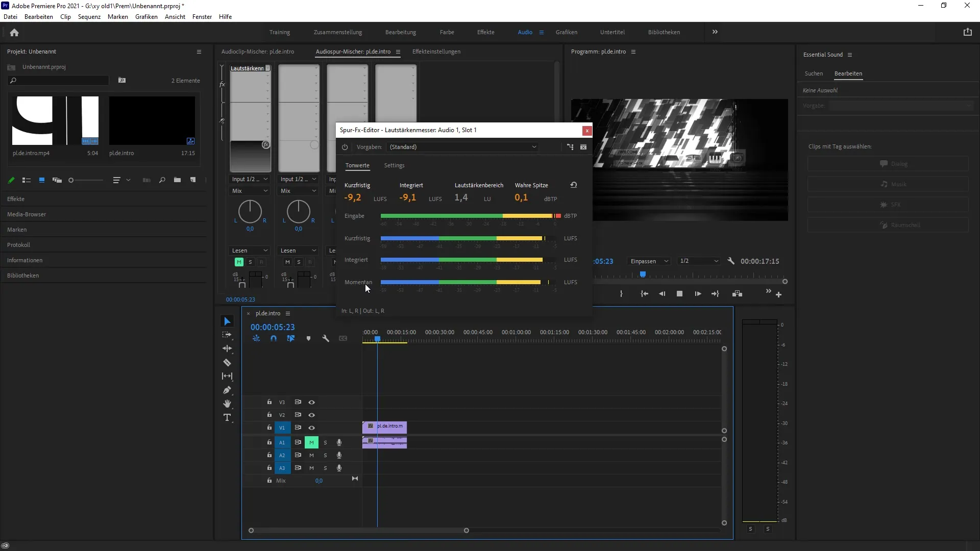Open first Lesen automation mode dropdown
The width and height of the screenshot is (980, 551).
pyautogui.click(x=250, y=251)
